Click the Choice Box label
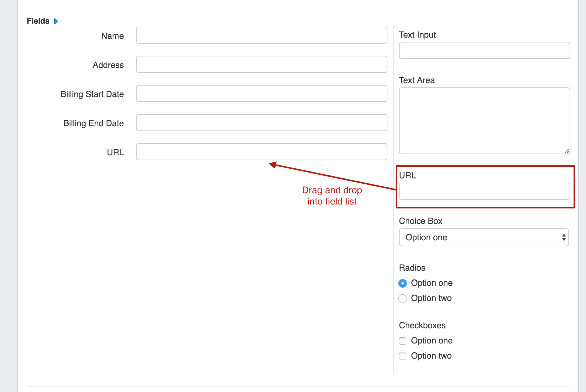586x392 pixels. 421,221
